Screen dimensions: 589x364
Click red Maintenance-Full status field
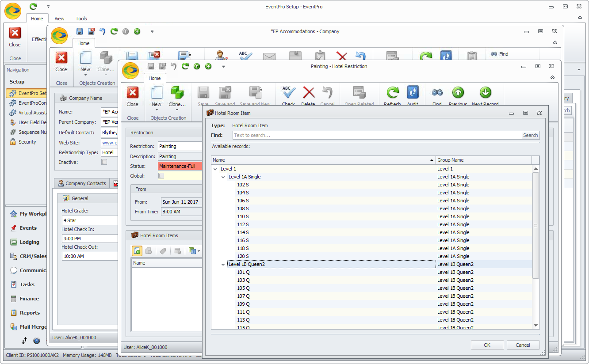[180, 166]
